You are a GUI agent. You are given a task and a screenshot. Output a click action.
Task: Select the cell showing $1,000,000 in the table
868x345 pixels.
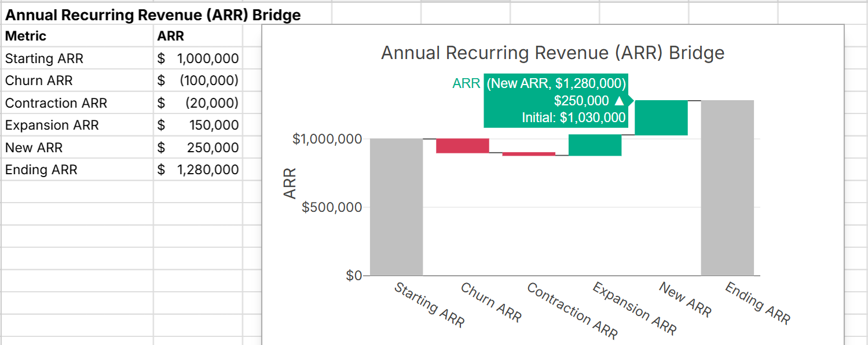point(197,59)
